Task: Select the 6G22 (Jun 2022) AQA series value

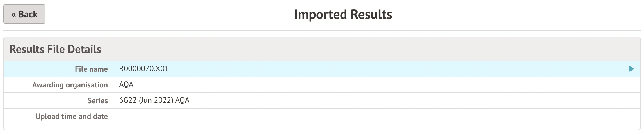Action: pos(154,100)
